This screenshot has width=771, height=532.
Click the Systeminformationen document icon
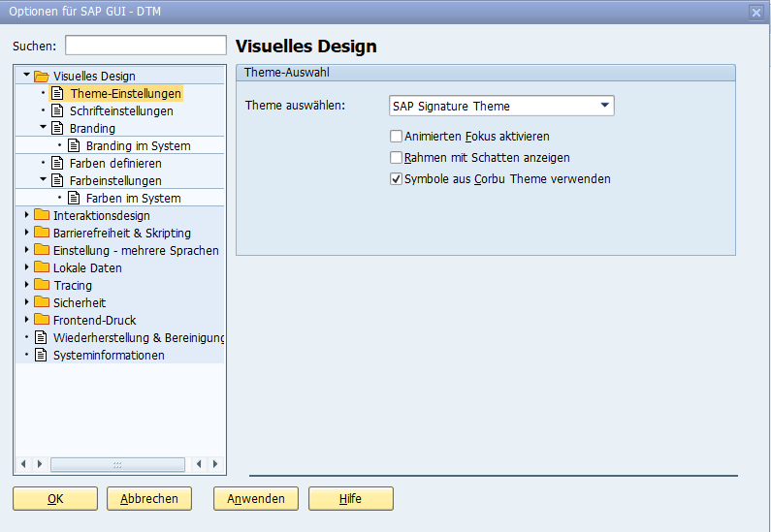pos(41,355)
